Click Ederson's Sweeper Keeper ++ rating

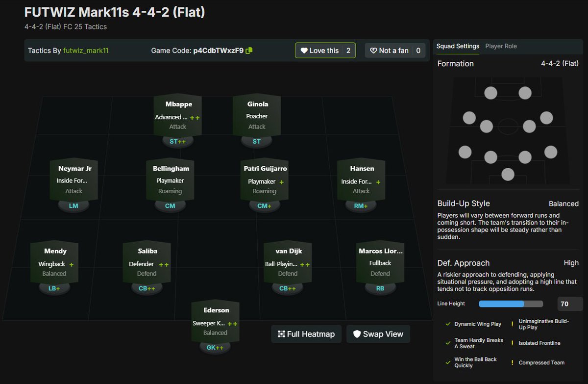click(x=233, y=324)
